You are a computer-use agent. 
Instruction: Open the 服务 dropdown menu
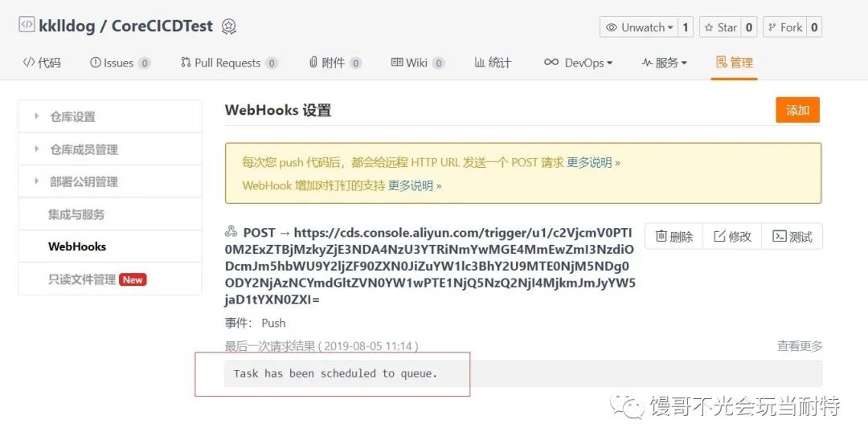pyautogui.click(x=664, y=63)
